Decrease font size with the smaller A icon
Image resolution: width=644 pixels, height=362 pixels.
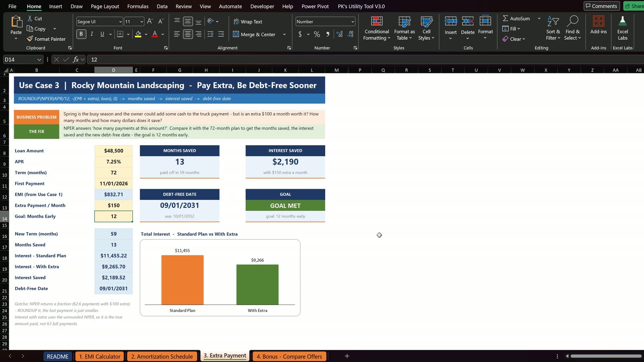(161, 21)
